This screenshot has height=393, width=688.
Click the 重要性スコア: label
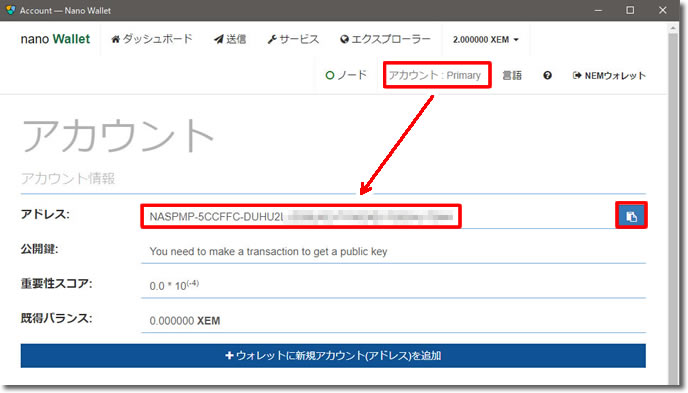[x=57, y=283]
